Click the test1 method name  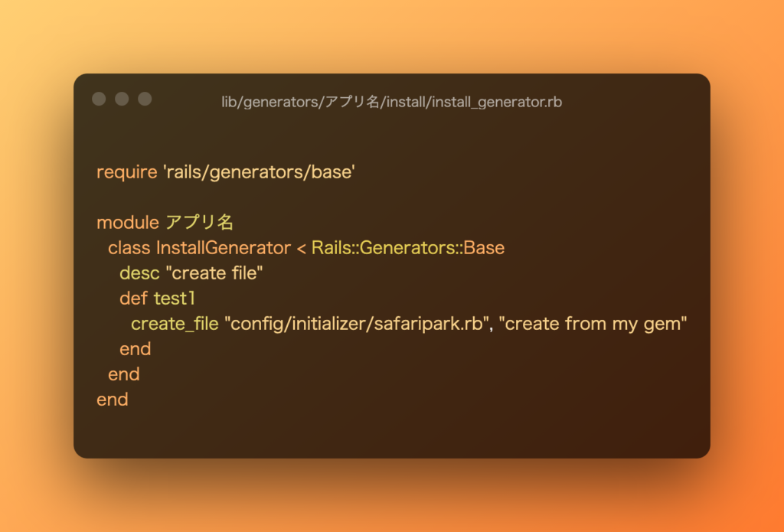pyautogui.click(x=175, y=299)
